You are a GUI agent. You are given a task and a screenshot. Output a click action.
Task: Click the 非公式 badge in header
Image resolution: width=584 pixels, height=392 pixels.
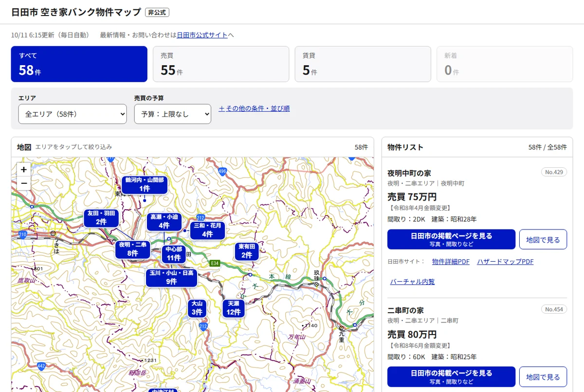click(157, 12)
